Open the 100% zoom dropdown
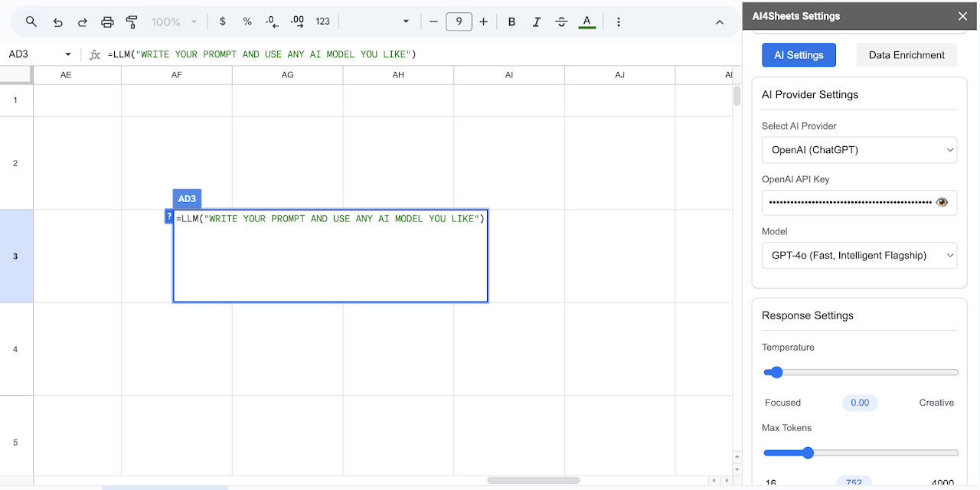This screenshot has width=980, height=490. tap(175, 21)
